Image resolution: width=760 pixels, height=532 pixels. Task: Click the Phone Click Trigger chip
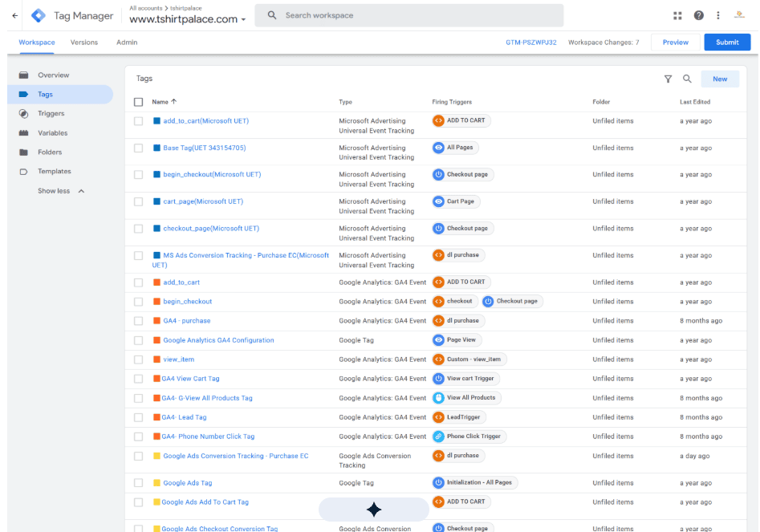469,437
